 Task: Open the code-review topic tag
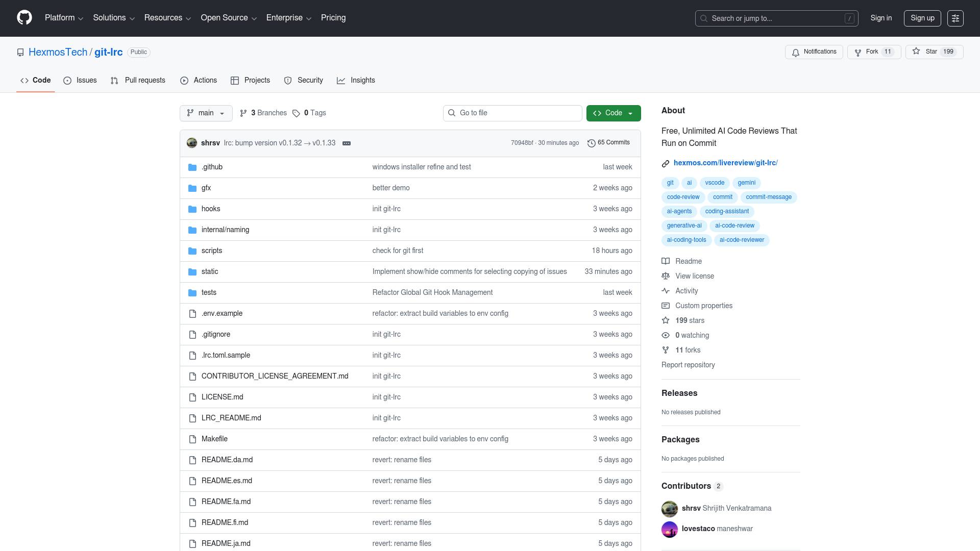(x=683, y=197)
